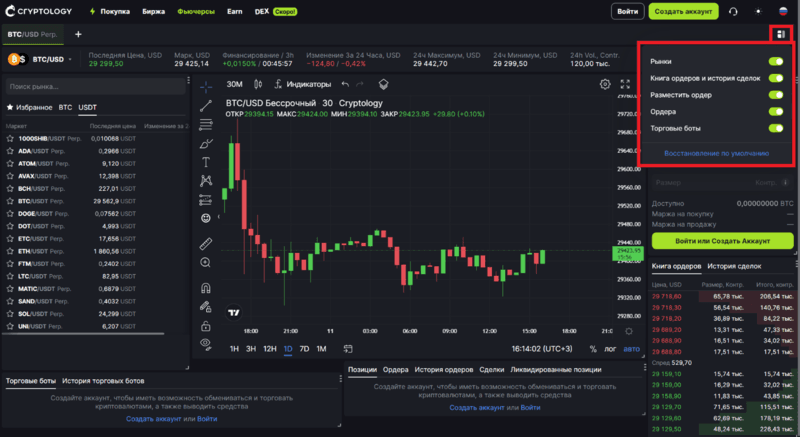
Task: Select the Fibonacci retracement tool
Action: click(x=206, y=124)
